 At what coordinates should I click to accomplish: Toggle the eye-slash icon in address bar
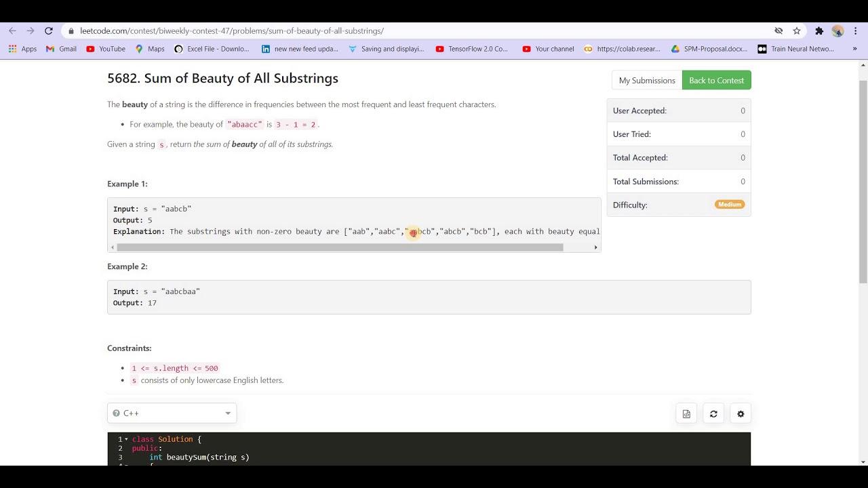click(778, 30)
